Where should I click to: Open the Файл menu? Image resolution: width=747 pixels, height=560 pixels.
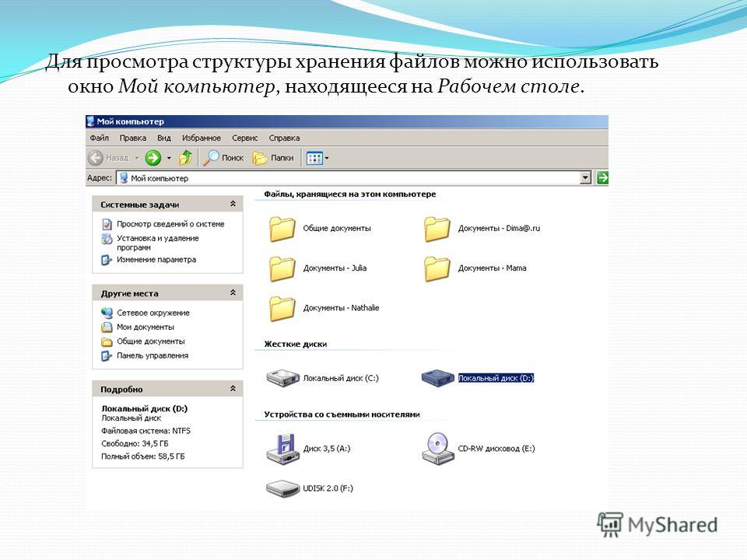[x=99, y=138]
